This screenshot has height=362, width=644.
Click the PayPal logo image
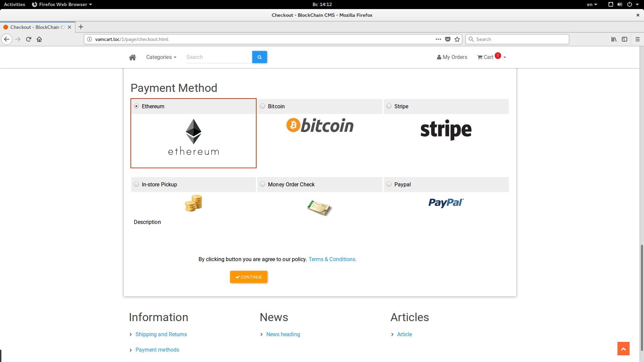[x=446, y=202]
